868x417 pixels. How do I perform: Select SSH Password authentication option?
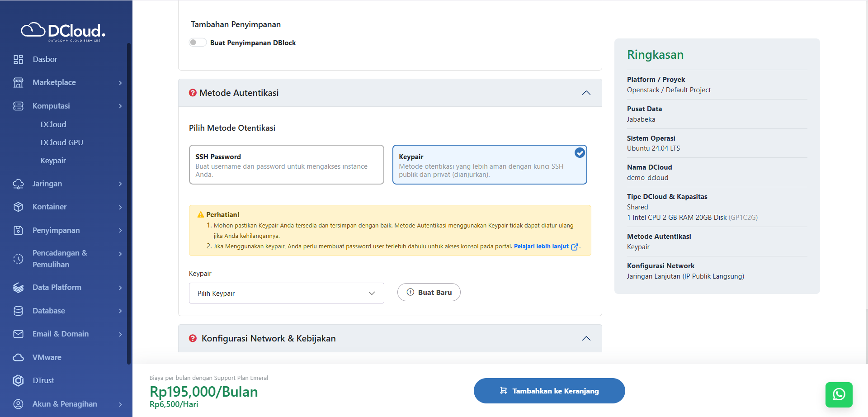[286, 165]
